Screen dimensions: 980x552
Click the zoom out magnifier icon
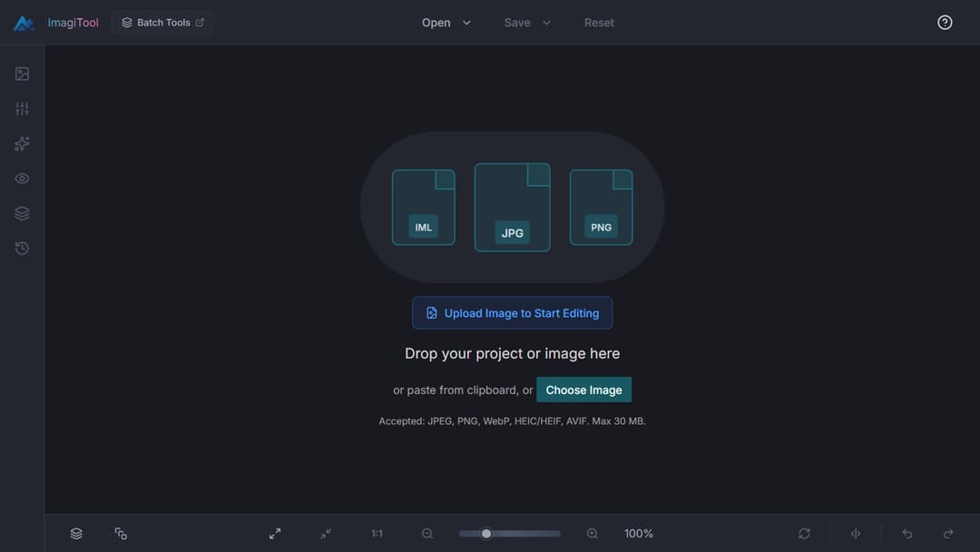[x=427, y=533]
